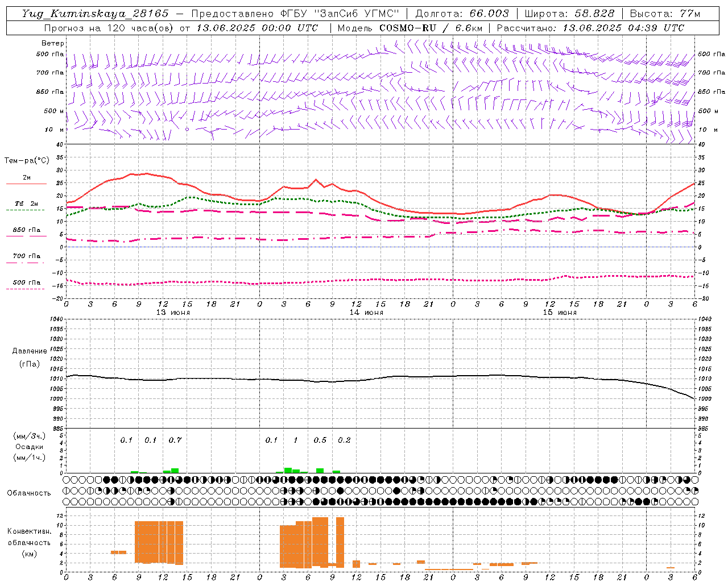Screen dimensions: 728x582
Task: Click the Осадки panel label
Action: click(30, 447)
